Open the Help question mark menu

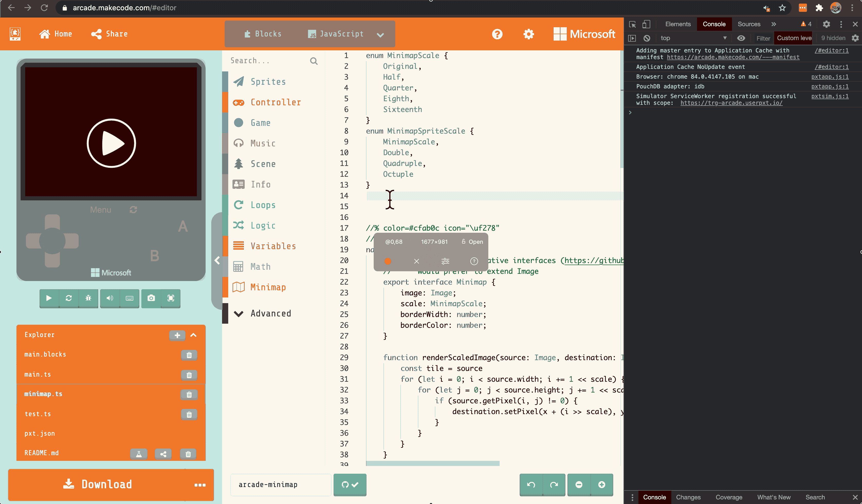tap(497, 34)
